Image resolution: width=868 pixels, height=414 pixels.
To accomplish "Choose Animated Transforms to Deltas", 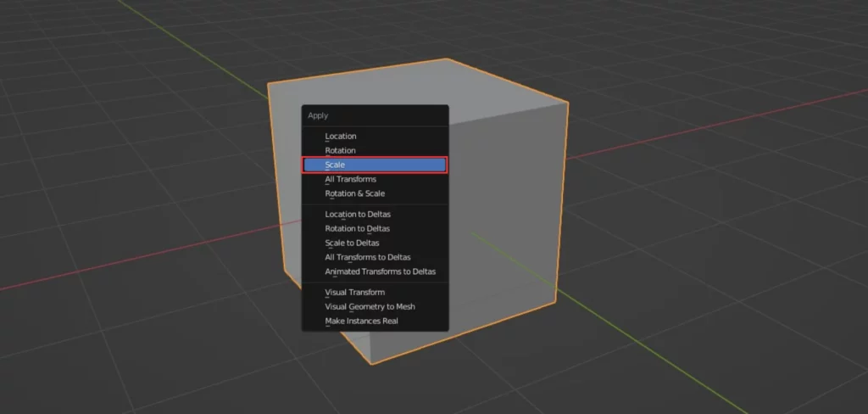I will (x=375, y=272).
